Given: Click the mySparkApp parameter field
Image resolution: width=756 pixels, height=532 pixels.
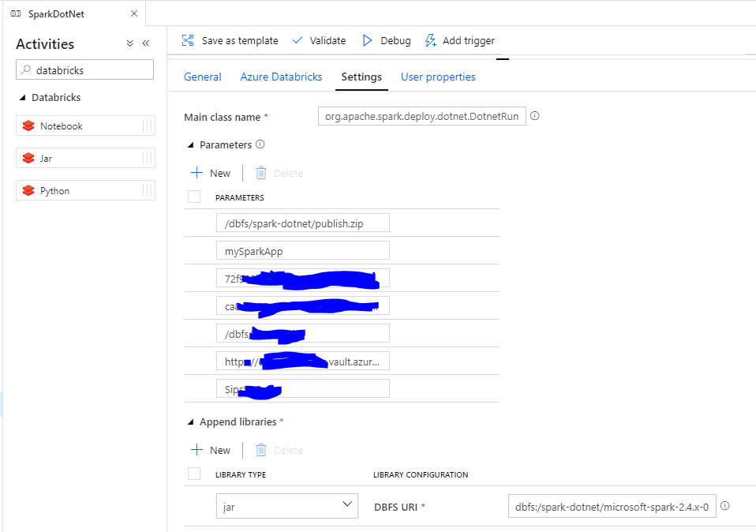Looking at the screenshot, I should (303, 250).
